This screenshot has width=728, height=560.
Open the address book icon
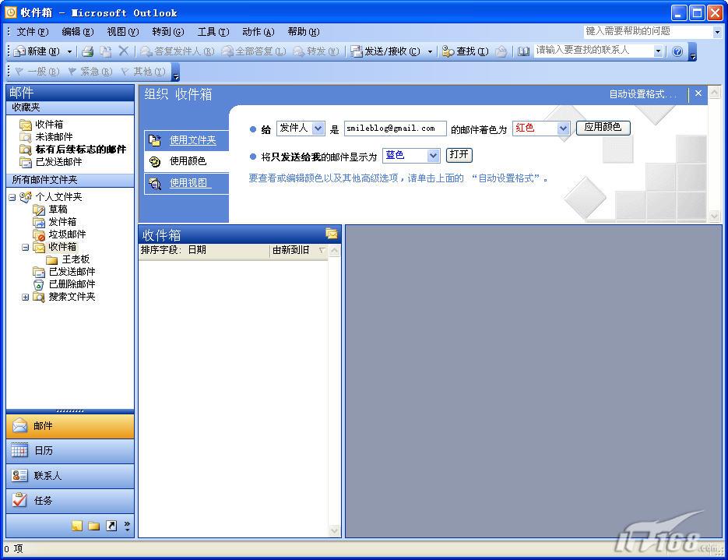coord(523,51)
